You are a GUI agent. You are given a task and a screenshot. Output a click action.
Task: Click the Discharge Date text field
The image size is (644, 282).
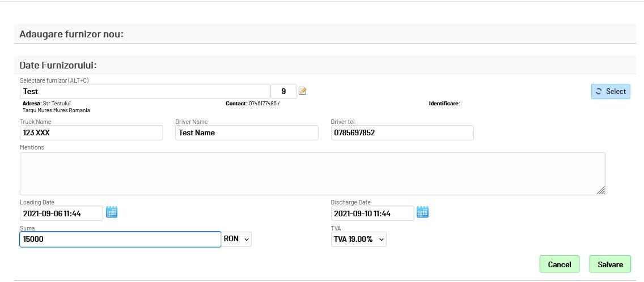click(x=372, y=213)
